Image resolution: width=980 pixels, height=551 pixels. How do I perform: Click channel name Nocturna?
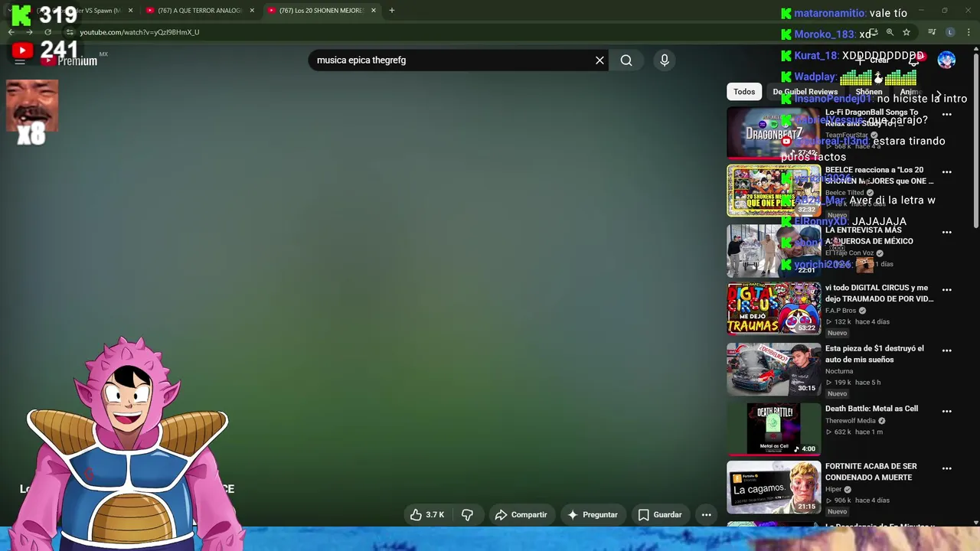coord(839,371)
